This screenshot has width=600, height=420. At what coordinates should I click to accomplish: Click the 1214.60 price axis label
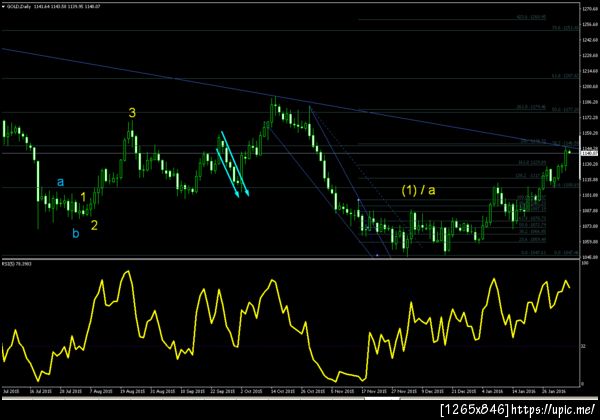(590, 71)
